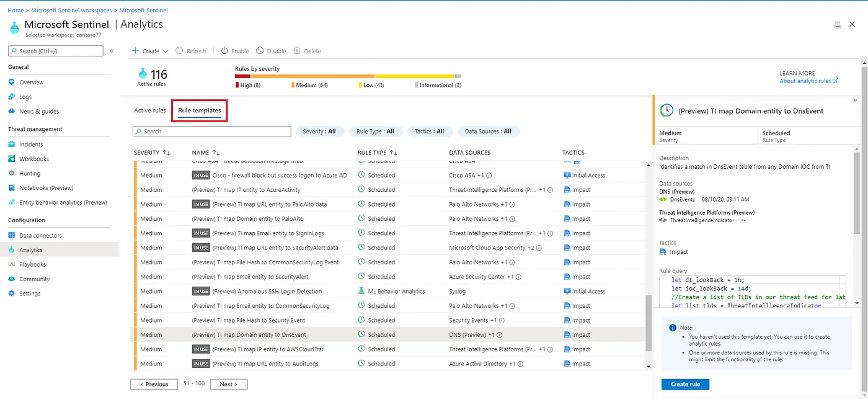Click the Low (41) severity legend
The height and width of the screenshot is (399, 868).
click(371, 85)
